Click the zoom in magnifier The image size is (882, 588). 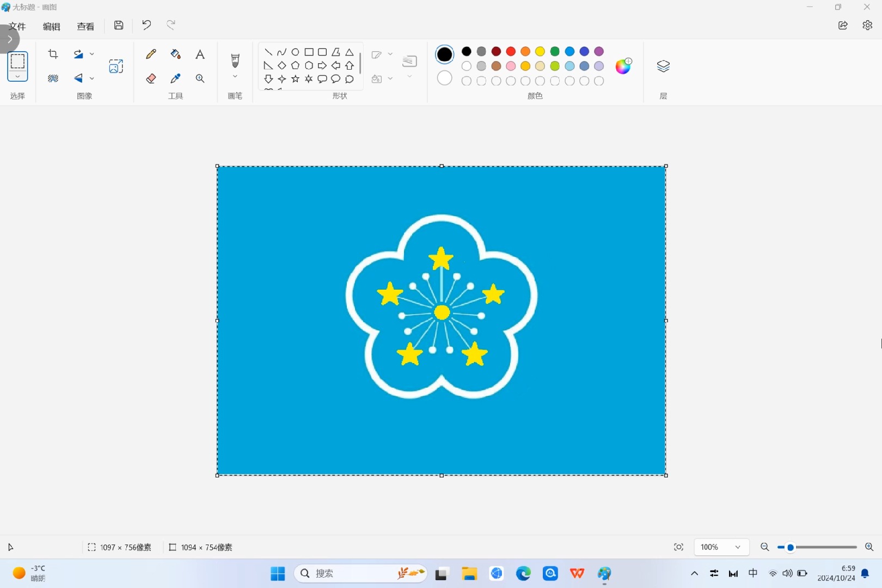(869, 547)
